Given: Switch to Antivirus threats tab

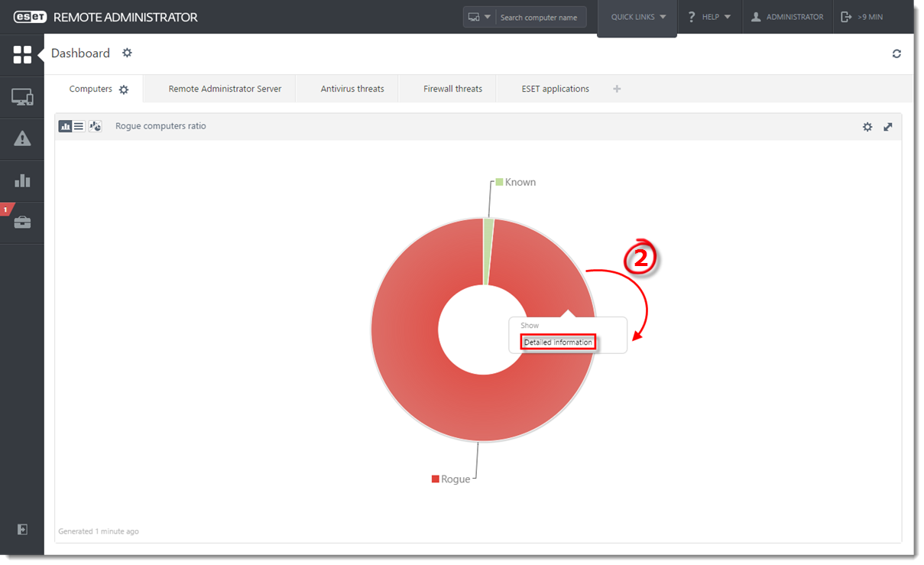Looking at the screenshot, I should 352,89.
